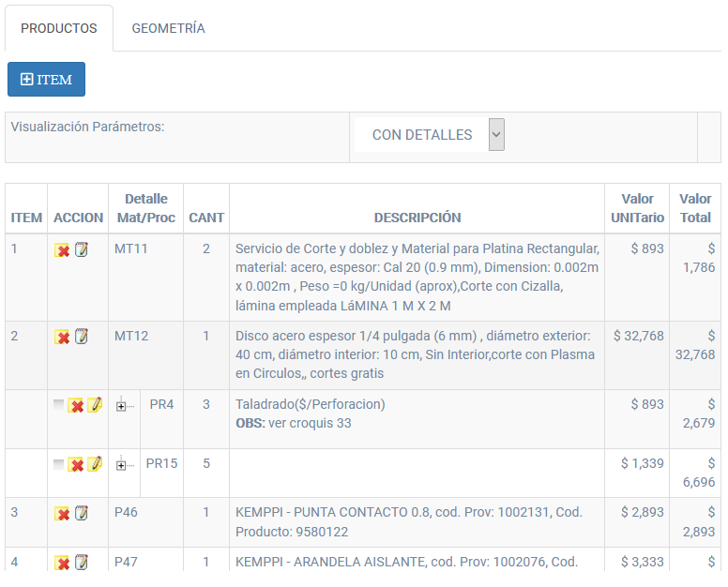Check the PR15 row checkbox
Viewport: 728px width, 587px height.
coord(59,463)
